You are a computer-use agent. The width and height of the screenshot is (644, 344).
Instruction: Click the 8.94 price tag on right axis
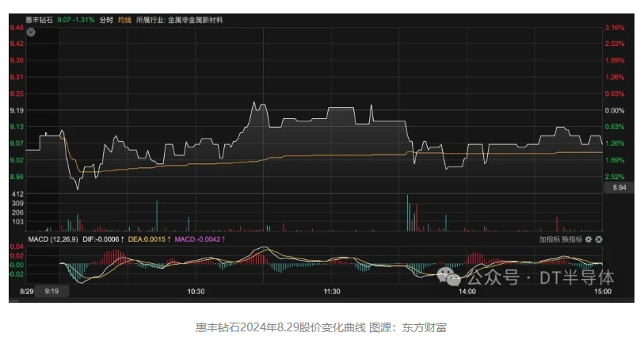pos(619,187)
